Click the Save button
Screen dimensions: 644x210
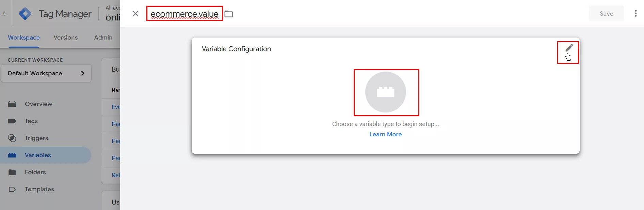[606, 14]
